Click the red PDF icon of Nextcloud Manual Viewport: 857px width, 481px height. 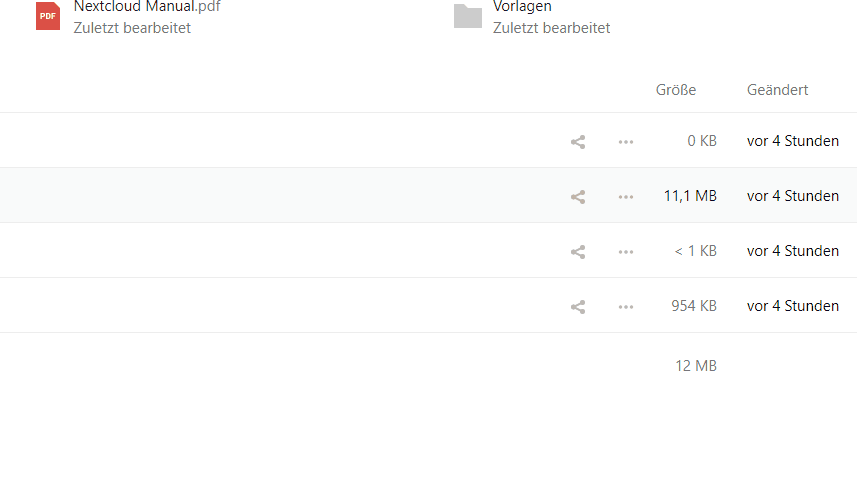pyautogui.click(x=48, y=16)
